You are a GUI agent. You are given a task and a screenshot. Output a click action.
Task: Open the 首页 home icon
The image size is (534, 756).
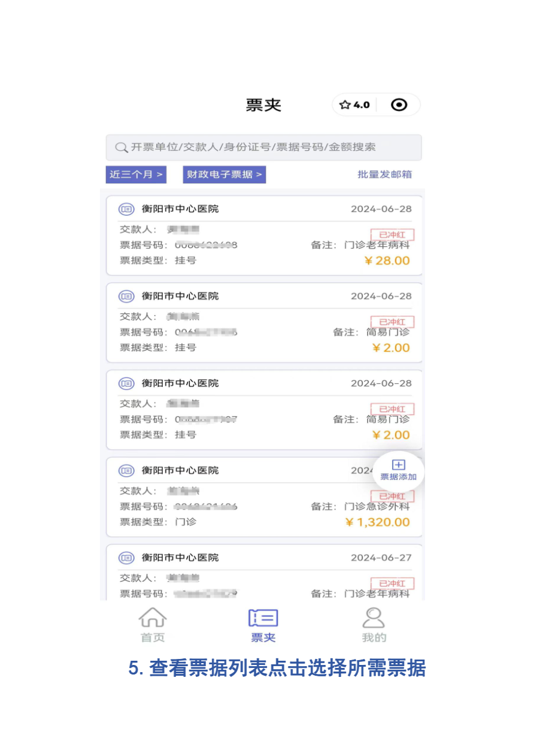153,618
